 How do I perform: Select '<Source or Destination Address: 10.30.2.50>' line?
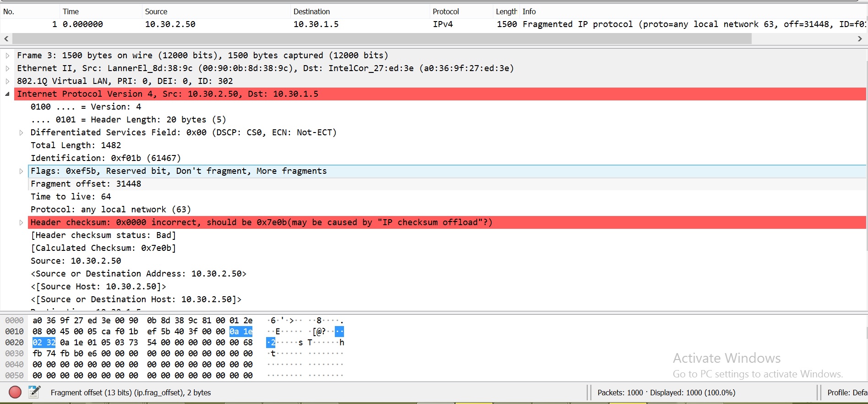(139, 274)
